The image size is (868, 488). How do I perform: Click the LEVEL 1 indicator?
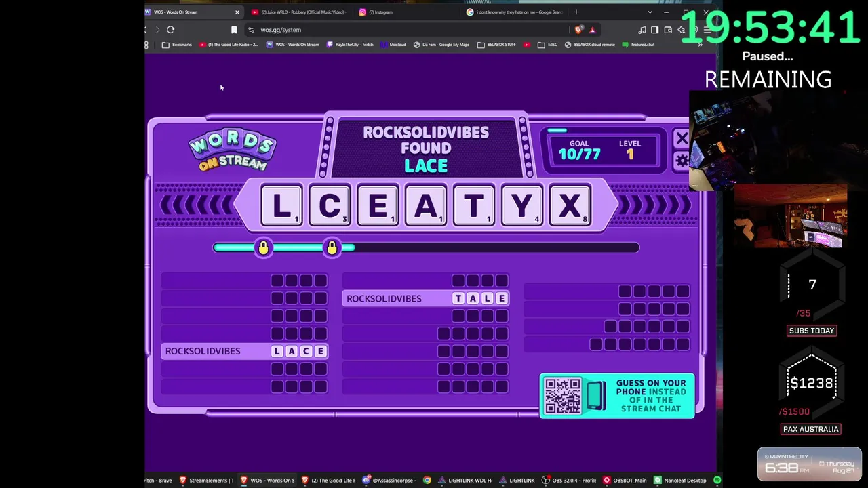[x=629, y=150]
